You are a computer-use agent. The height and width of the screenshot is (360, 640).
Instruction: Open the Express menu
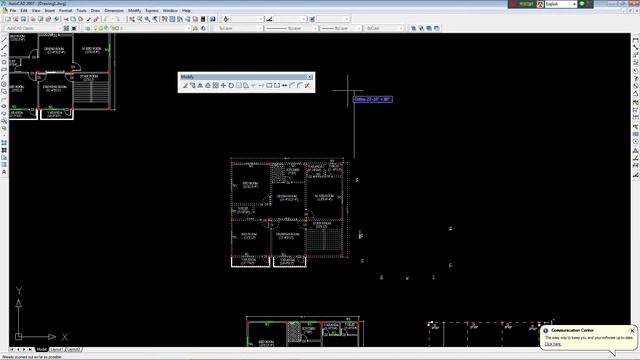coord(152,11)
